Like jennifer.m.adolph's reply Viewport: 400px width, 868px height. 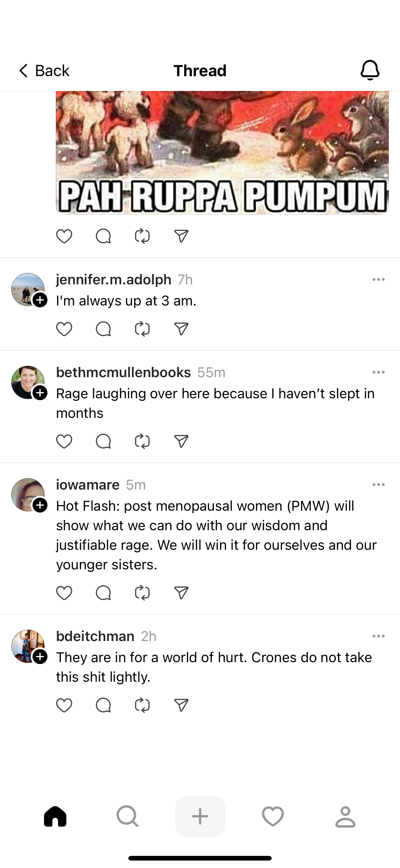pos(64,329)
